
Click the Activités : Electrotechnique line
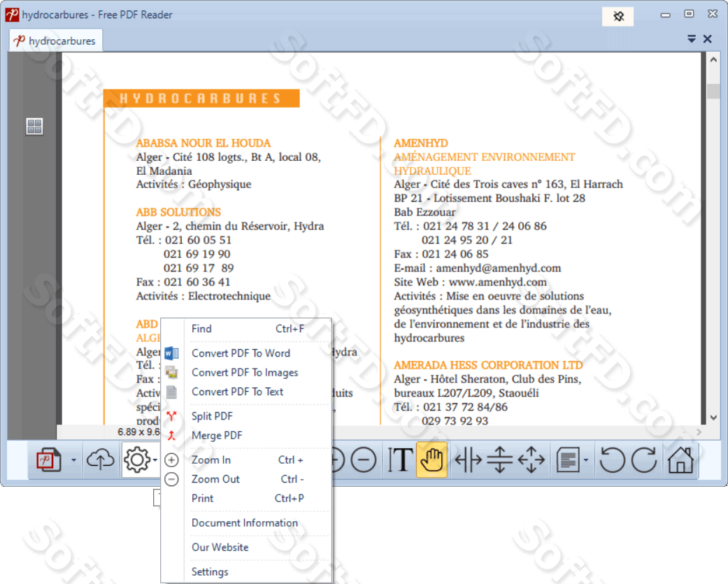coord(204,296)
